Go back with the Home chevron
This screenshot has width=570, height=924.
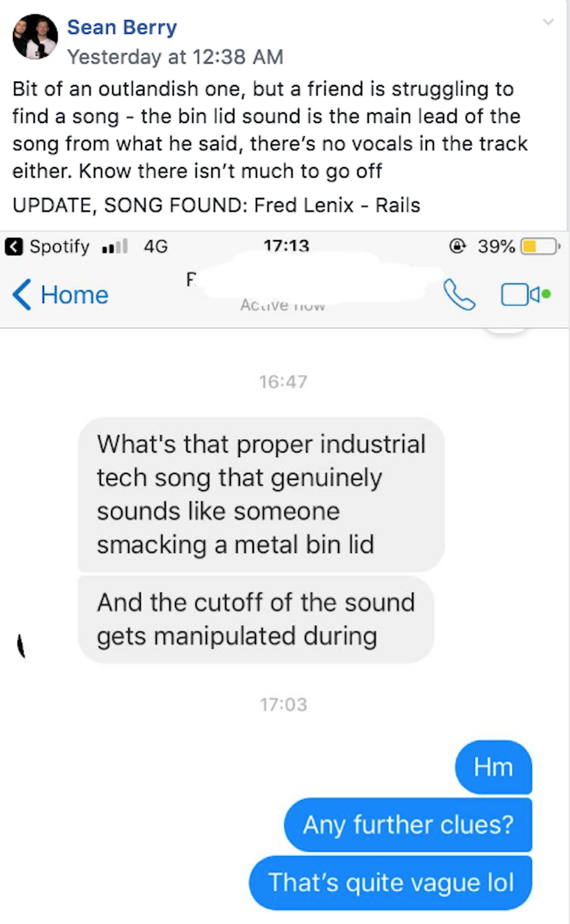point(22,294)
